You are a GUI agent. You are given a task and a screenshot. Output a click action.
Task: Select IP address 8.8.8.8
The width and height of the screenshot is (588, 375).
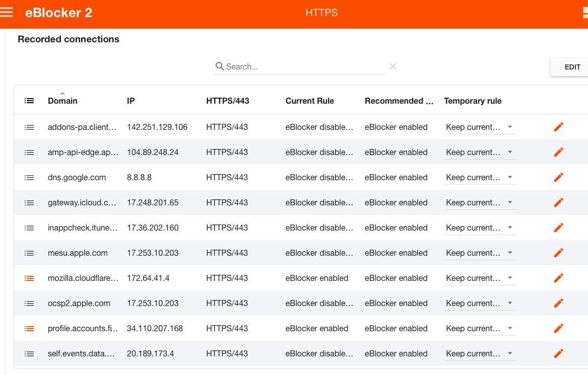(139, 177)
